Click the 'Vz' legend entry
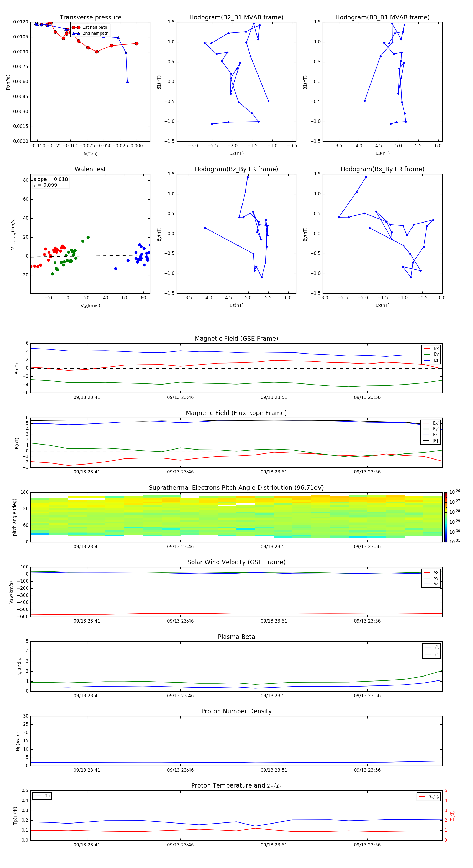 (x=431, y=584)
